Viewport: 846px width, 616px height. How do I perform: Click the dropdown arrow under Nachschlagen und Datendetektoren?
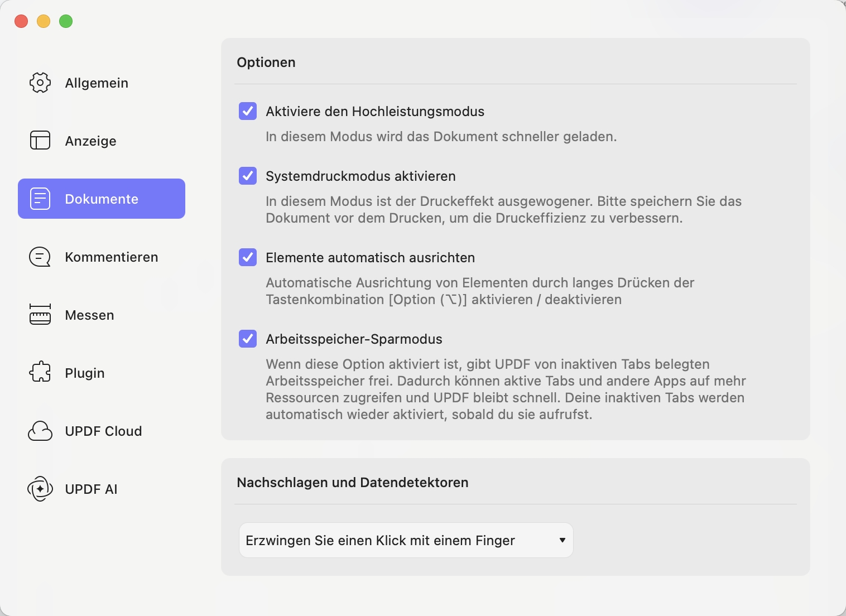(x=563, y=540)
